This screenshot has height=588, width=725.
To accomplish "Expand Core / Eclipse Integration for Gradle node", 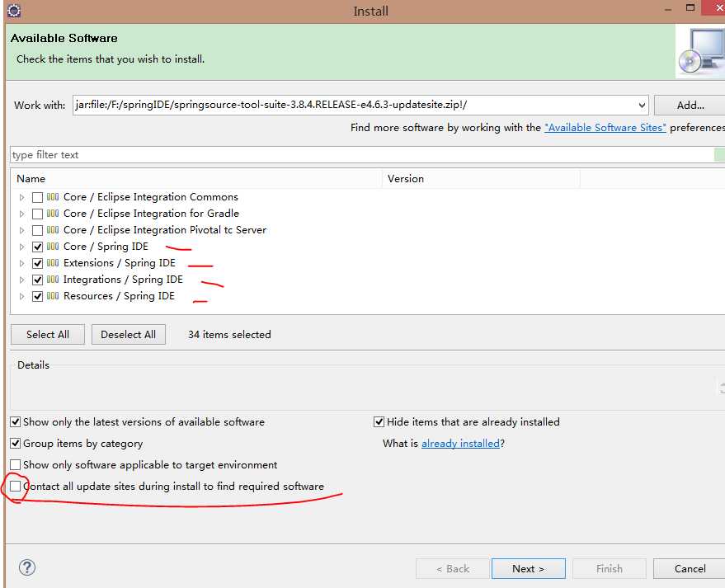I will coord(21,214).
